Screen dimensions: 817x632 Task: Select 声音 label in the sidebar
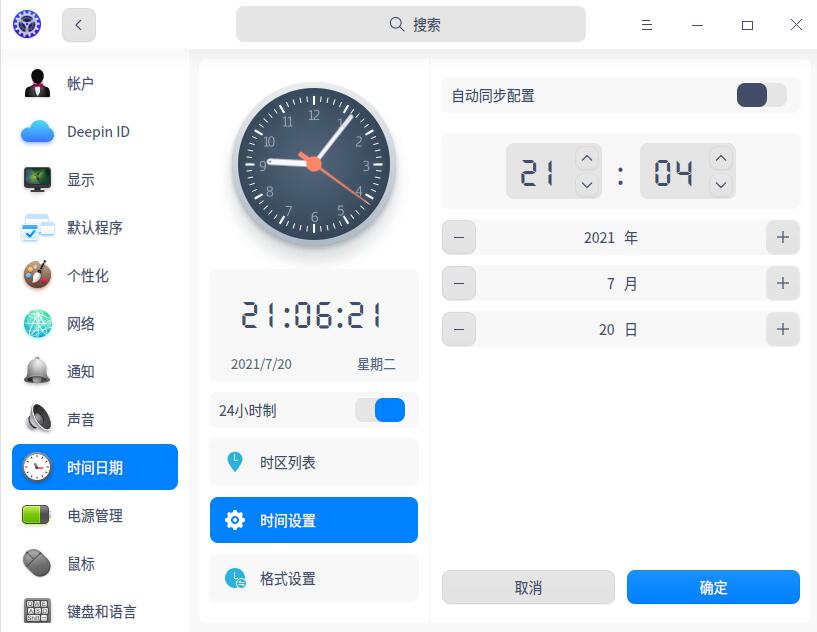click(x=81, y=419)
